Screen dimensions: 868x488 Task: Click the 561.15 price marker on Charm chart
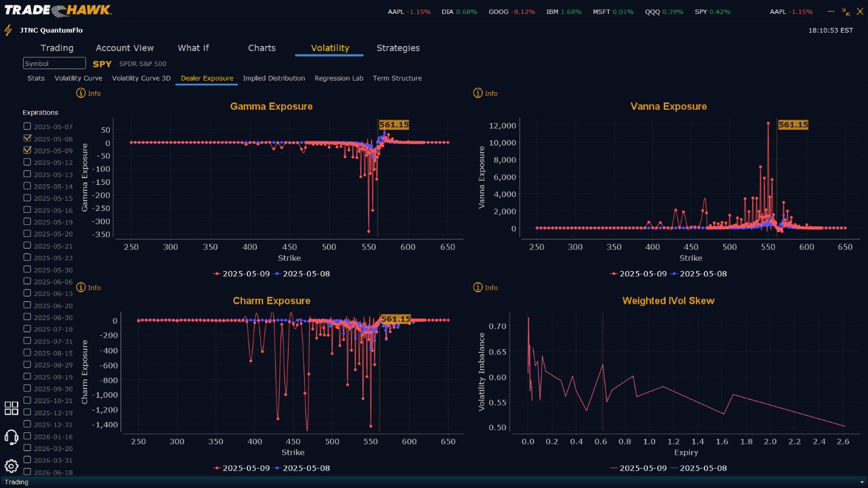395,319
